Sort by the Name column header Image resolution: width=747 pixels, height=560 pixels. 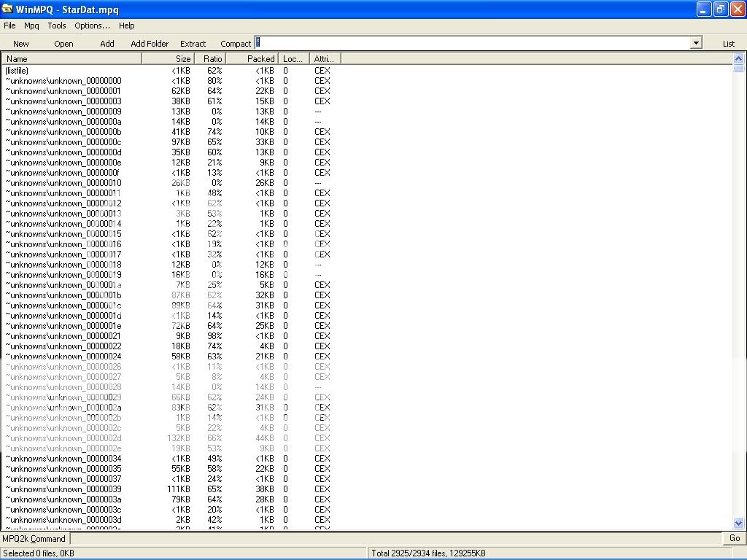[72, 59]
